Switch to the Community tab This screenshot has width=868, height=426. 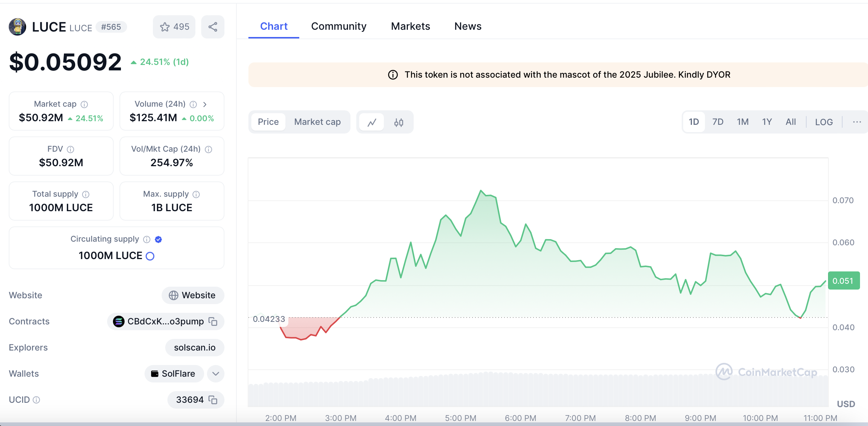(338, 26)
